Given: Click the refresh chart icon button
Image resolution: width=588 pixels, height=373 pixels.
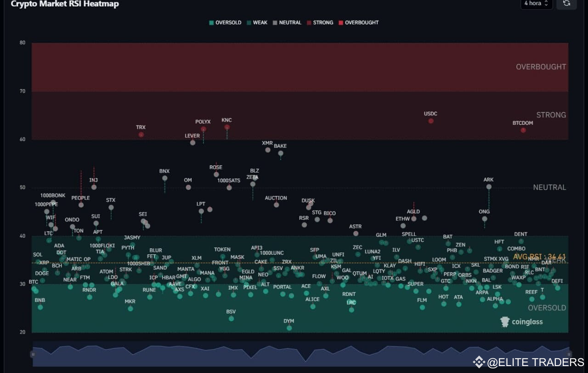Looking at the screenshot, I should (x=566, y=4).
